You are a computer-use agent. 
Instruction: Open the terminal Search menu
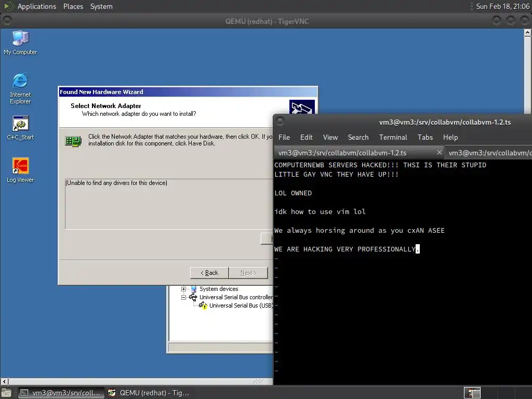[358, 137]
